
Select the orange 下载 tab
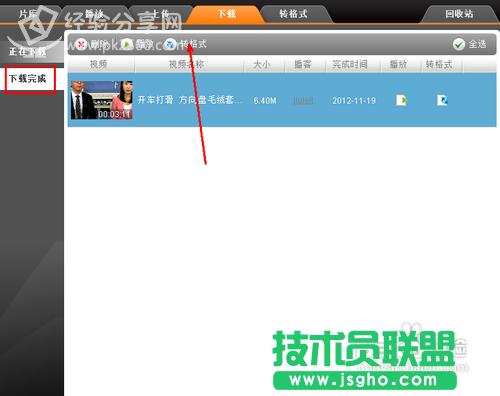point(226,14)
